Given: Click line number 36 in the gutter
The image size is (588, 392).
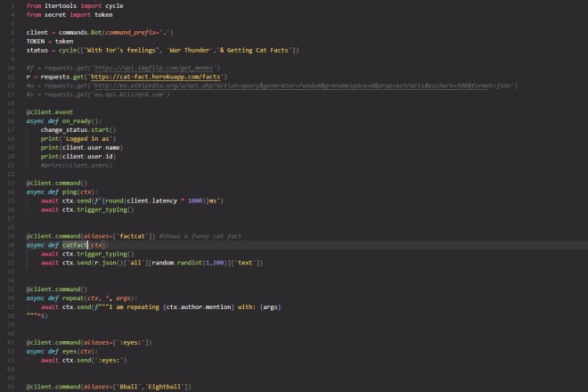Looking at the screenshot, I should click(9, 298).
